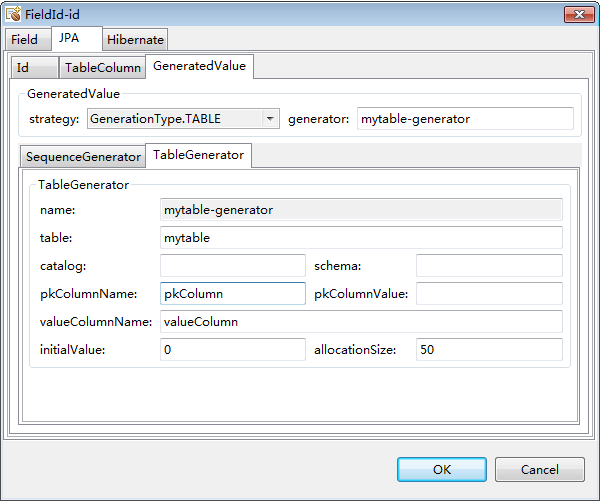The height and width of the screenshot is (503, 602).
Task: Click the pkColumnName field
Action: pyautogui.click(x=232, y=294)
